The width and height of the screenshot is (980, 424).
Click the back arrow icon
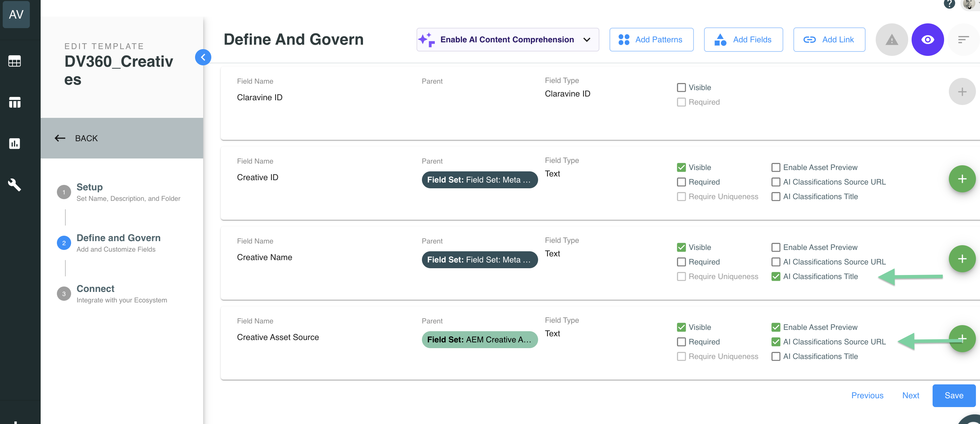coord(60,138)
